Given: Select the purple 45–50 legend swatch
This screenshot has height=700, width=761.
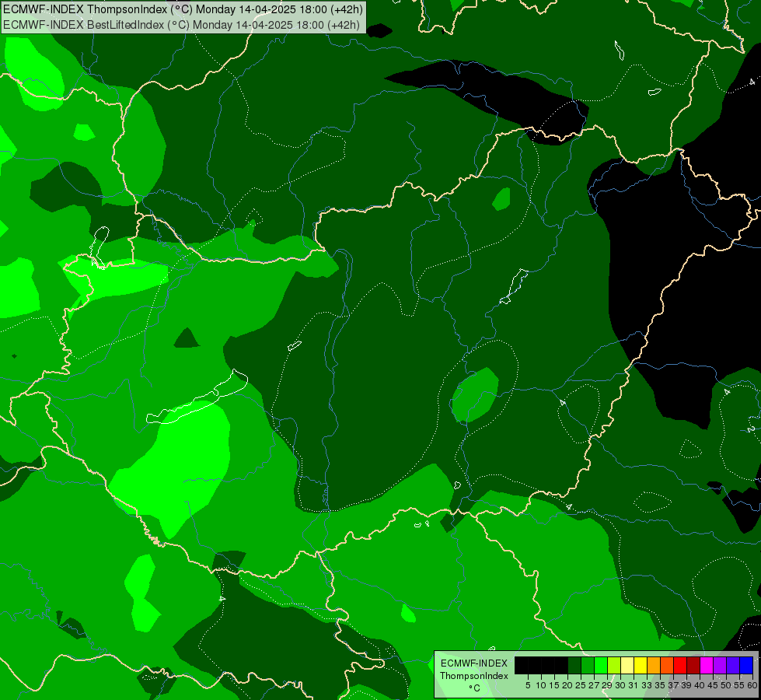Looking at the screenshot, I should coord(721,665).
